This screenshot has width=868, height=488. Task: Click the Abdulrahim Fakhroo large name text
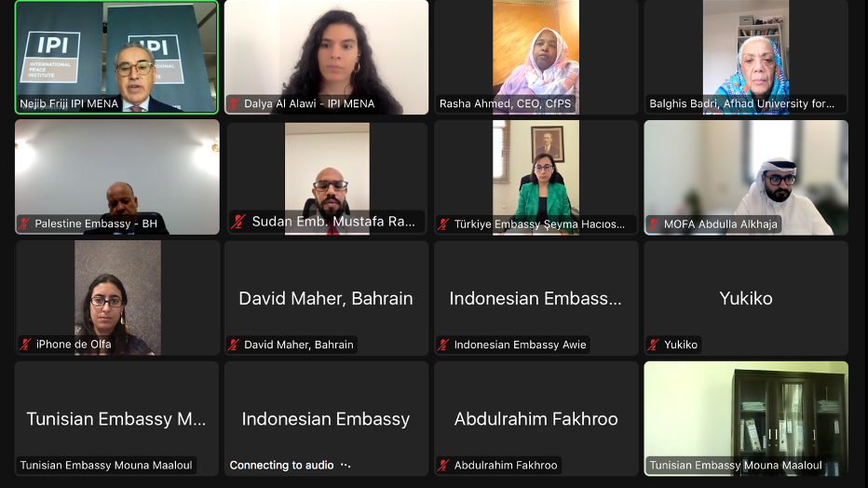coord(536,419)
